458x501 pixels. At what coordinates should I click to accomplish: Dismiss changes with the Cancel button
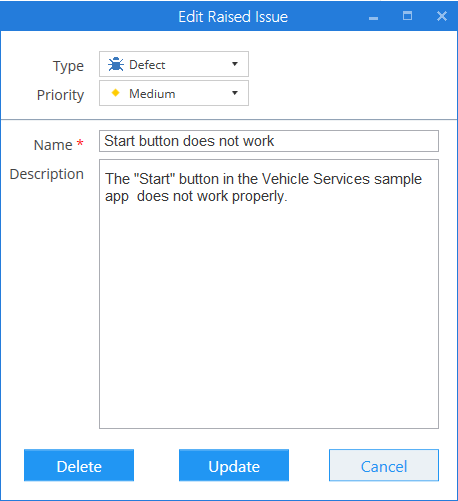tap(384, 465)
